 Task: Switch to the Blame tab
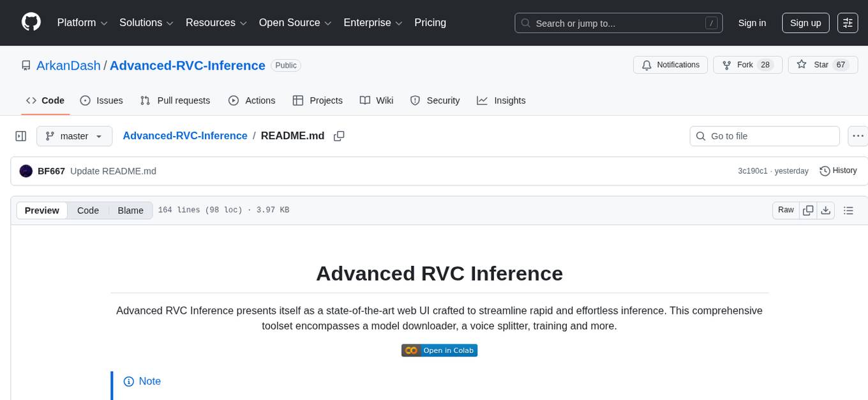tap(130, 210)
